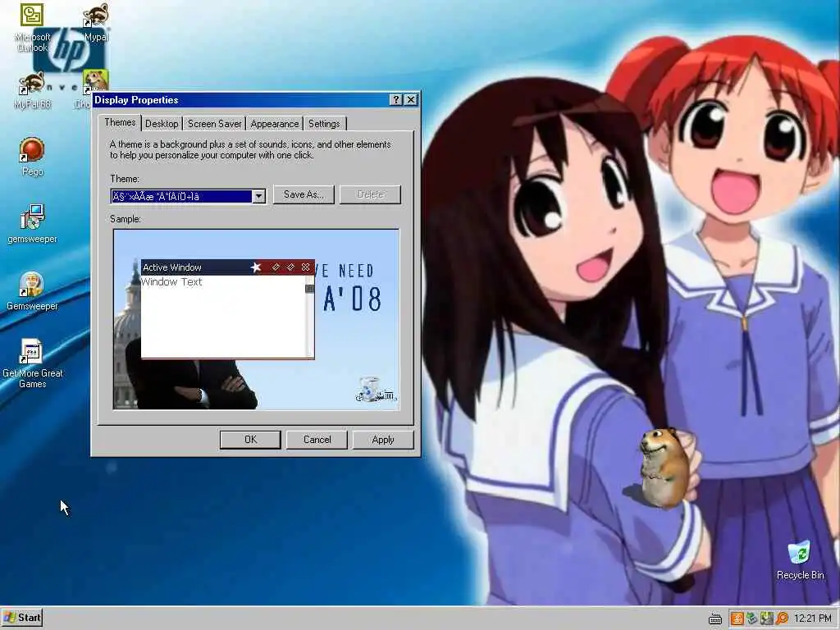
Task: Switch to the Desktop tab
Action: (162, 124)
